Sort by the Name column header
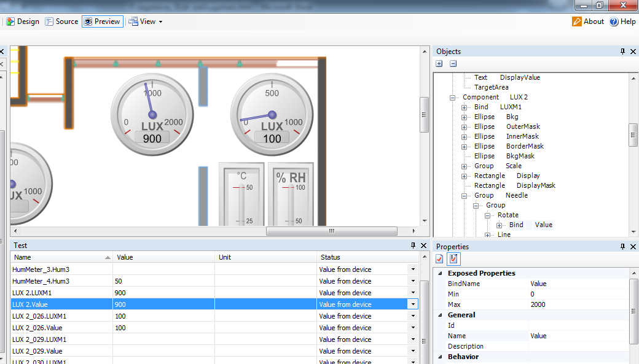This screenshot has width=639, height=364. [x=61, y=257]
